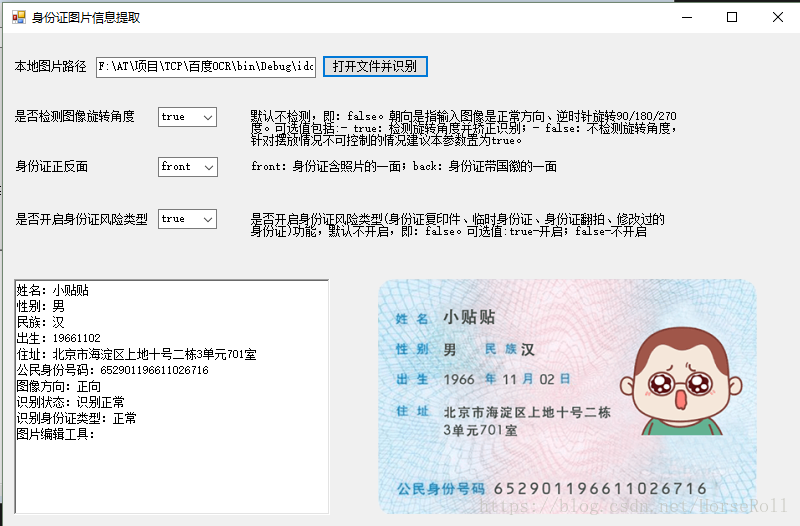Focus the 本地图片路径 input field
Viewport: 800px width, 526px height.
click(x=206, y=67)
